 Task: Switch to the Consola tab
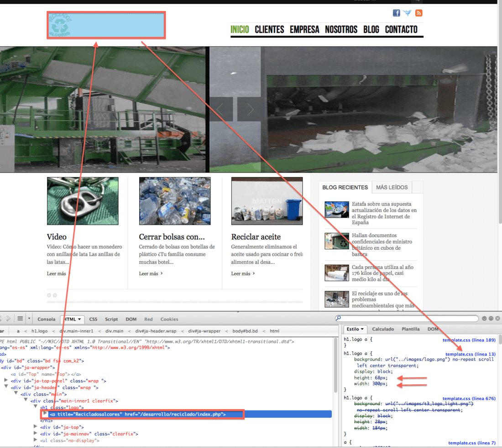[x=47, y=319]
